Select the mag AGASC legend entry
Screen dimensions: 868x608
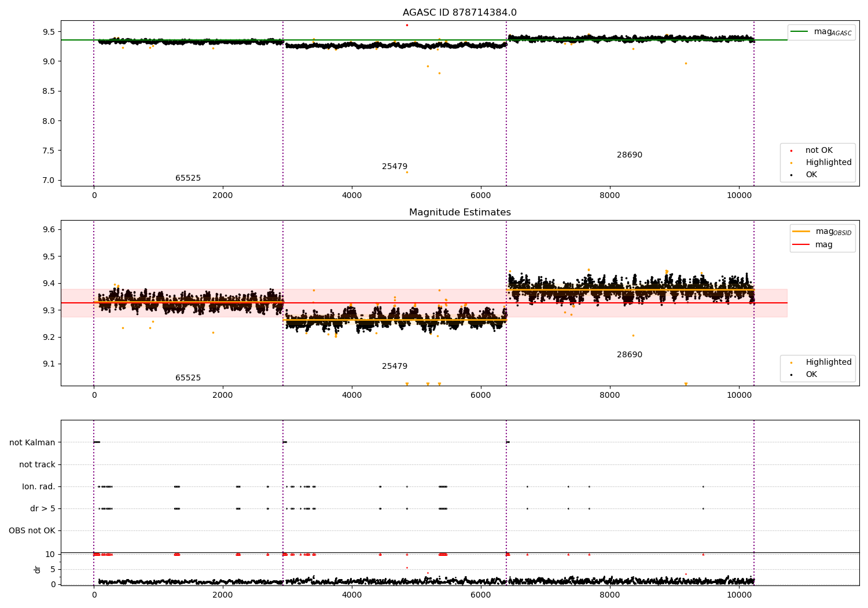[822, 32]
